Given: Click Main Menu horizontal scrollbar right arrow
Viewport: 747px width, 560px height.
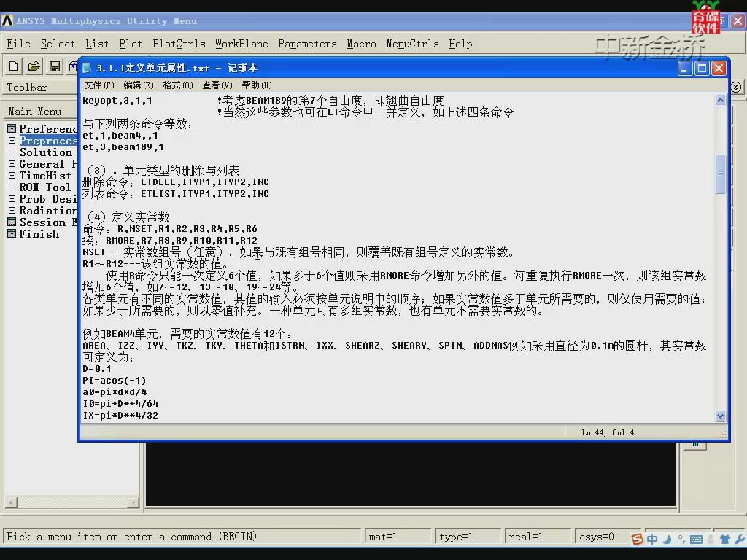Looking at the screenshot, I should (133, 502).
